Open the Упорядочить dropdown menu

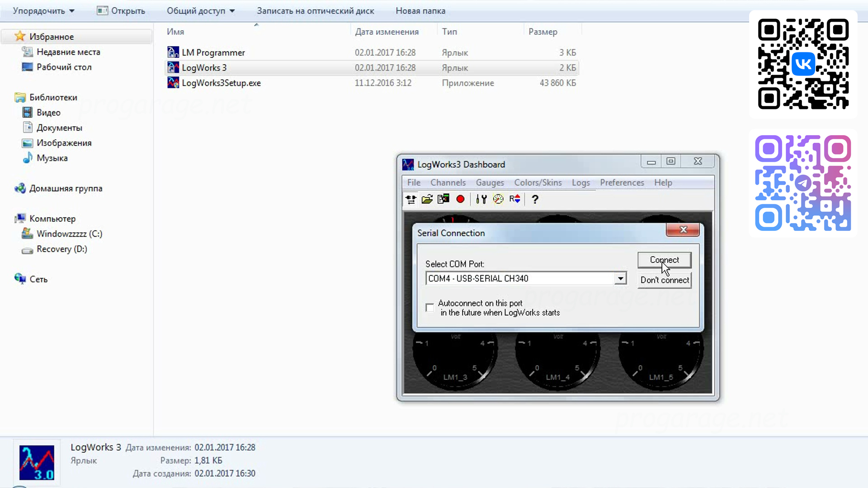click(x=43, y=11)
